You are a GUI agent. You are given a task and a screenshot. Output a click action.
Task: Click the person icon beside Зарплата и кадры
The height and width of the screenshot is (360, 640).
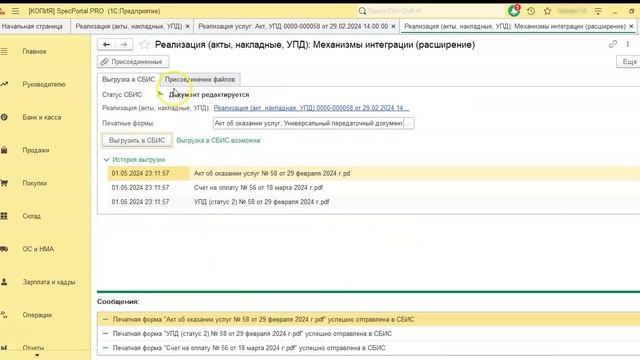[x=4, y=282]
